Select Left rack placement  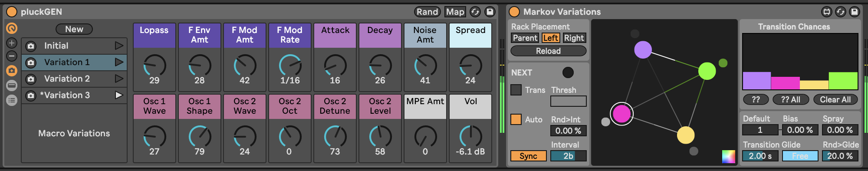coord(551,38)
